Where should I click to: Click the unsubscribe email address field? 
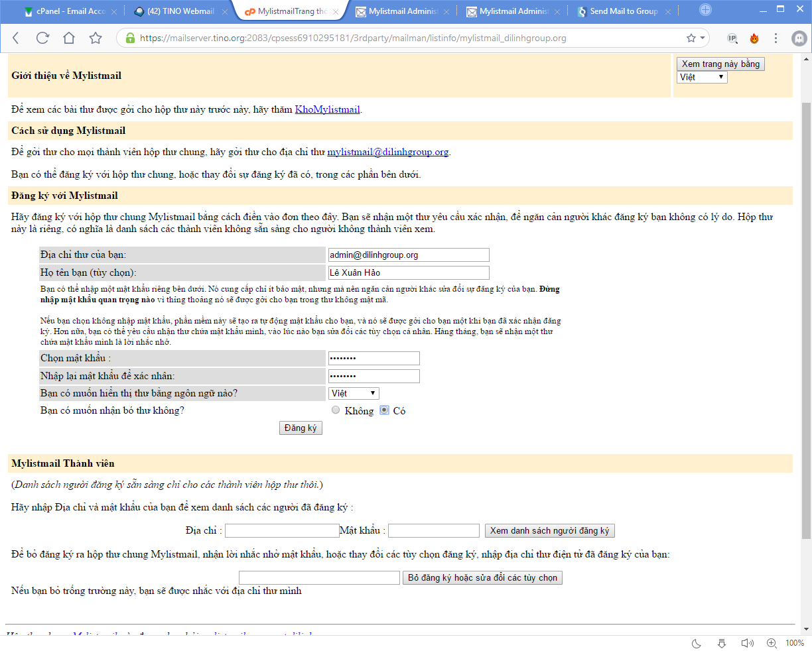click(319, 577)
